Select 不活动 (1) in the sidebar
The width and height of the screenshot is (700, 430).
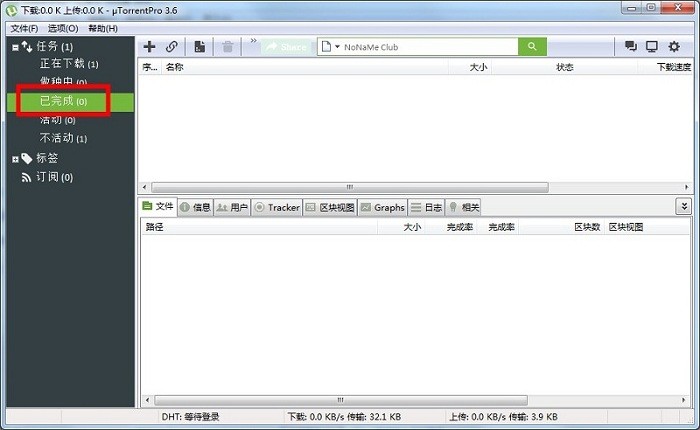(x=63, y=138)
